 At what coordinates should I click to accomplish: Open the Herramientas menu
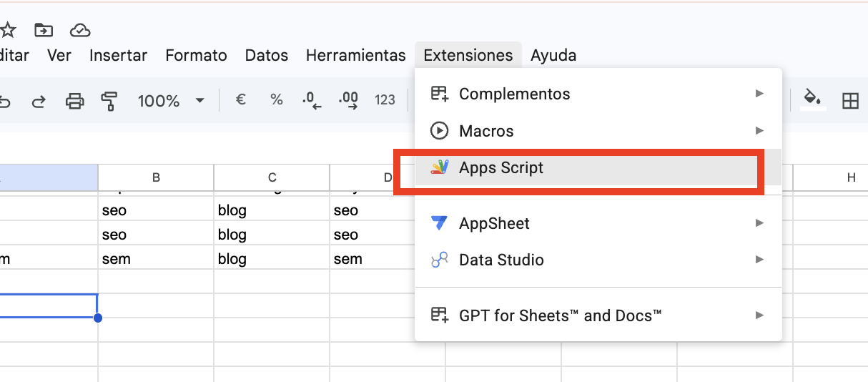coord(355,55)
